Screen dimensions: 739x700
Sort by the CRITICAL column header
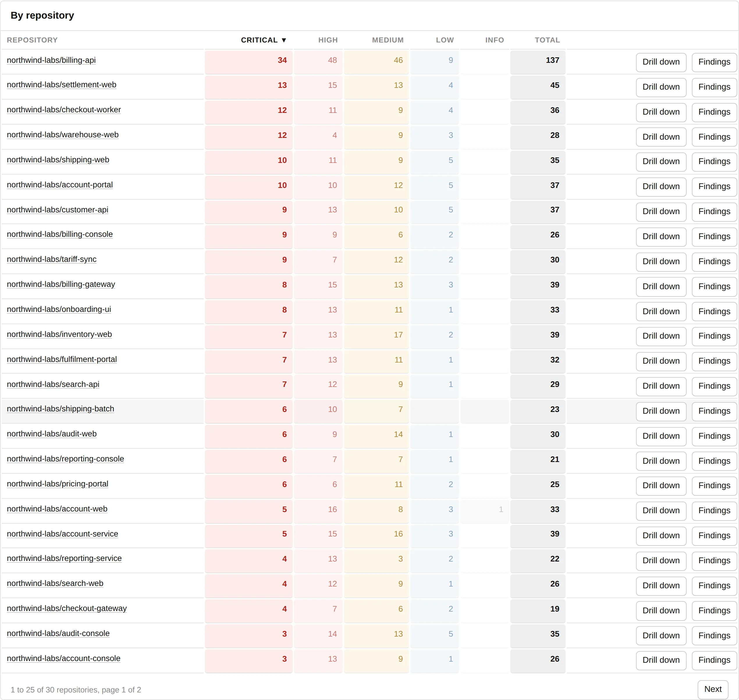263,40
